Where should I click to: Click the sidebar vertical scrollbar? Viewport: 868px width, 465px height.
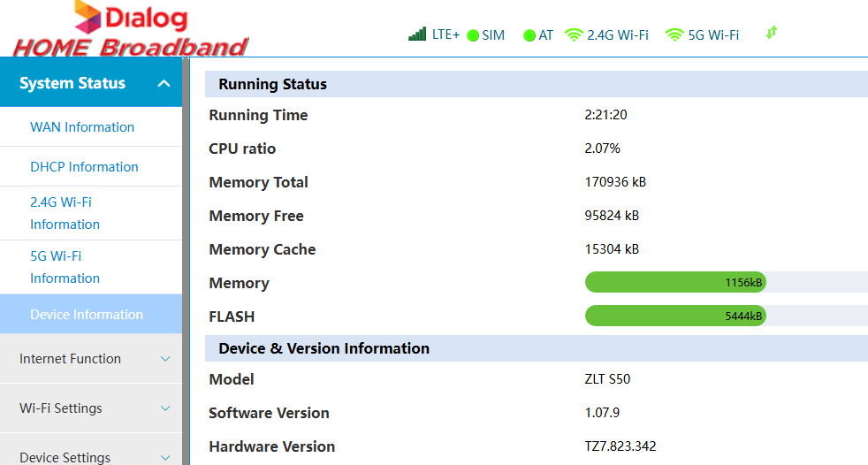pos(186,261)
